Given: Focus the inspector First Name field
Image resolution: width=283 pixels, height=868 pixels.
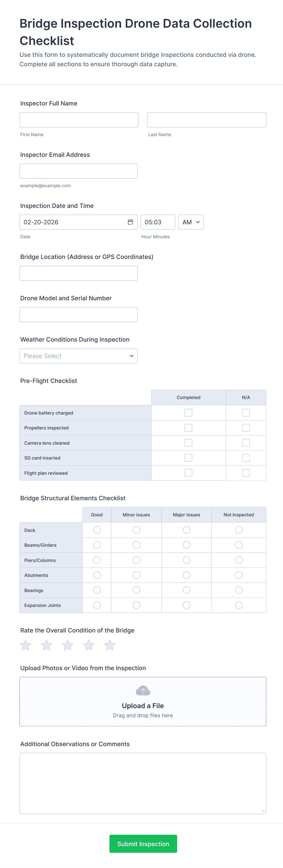Looking at the screenshot, I should pyautogui.click(x=79, y=120).
